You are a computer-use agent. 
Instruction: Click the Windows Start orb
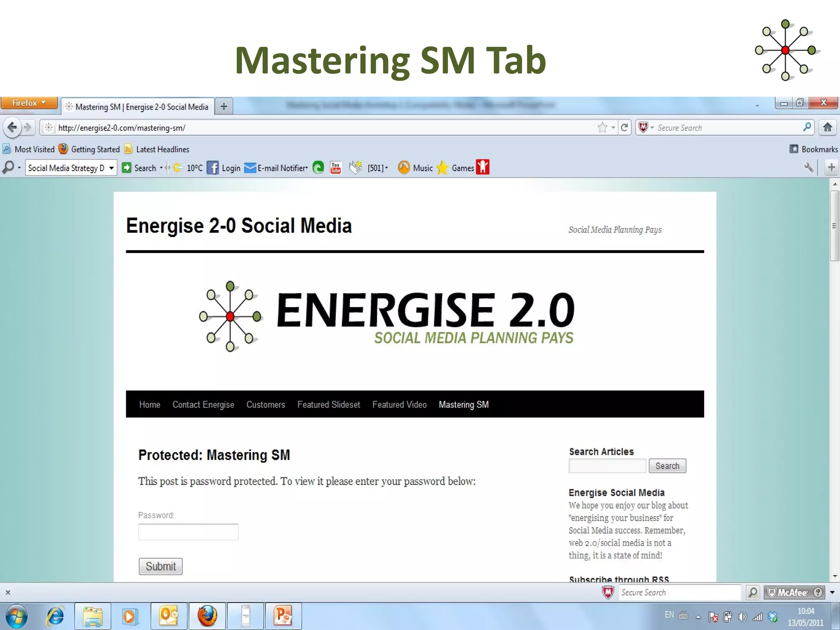16,616
